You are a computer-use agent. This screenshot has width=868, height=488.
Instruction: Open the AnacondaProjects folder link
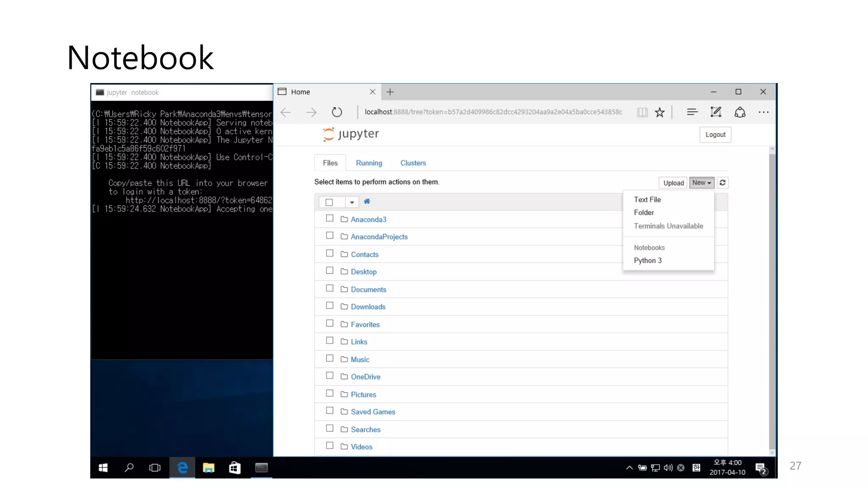[x=379, y=237]
